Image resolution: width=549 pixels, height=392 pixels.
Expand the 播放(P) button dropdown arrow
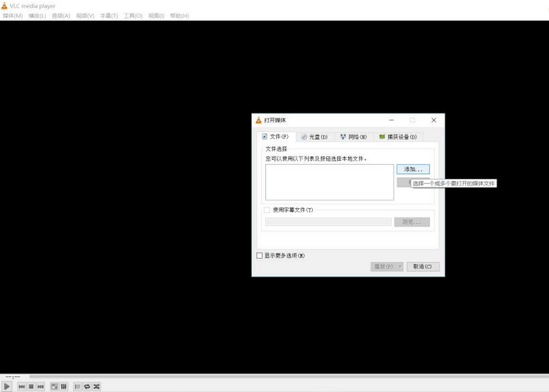pyautogui.click(x=400, y=266)
